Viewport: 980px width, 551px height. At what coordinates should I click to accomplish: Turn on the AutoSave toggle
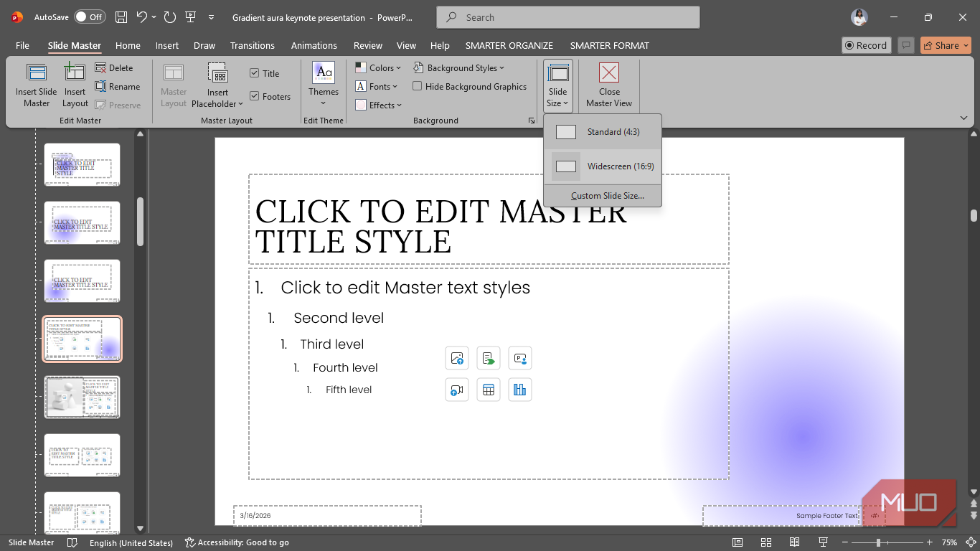[x=90, y=17]
